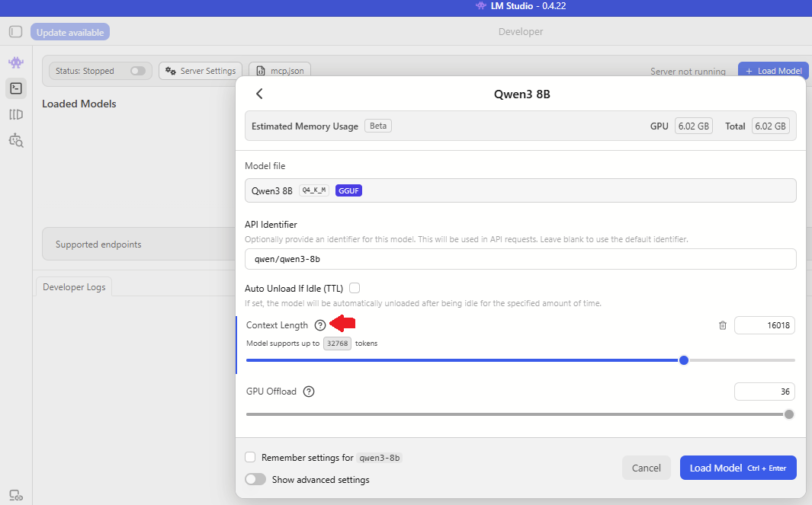Open the Chat view robot icon
Viewport: 812px width, 505px height.
click(16, 62)
